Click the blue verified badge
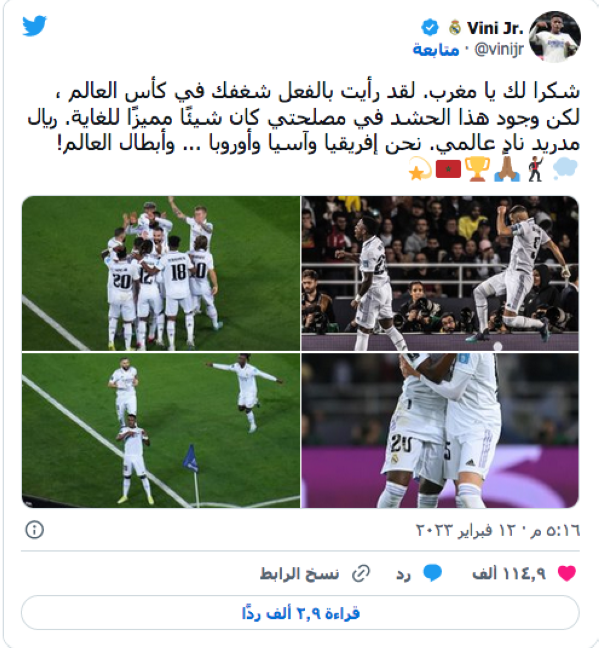 (x=430, y=28)
